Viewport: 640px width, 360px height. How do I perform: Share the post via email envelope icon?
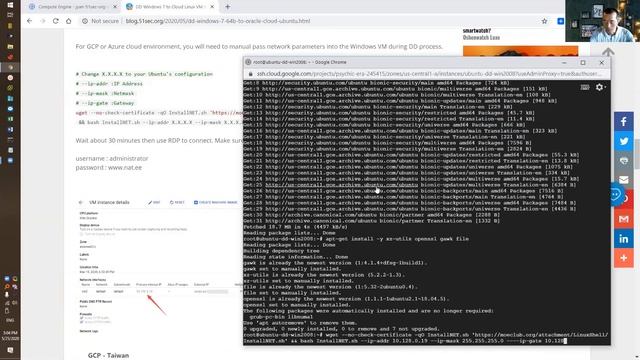pyautogui.click(x=624, y=180)
